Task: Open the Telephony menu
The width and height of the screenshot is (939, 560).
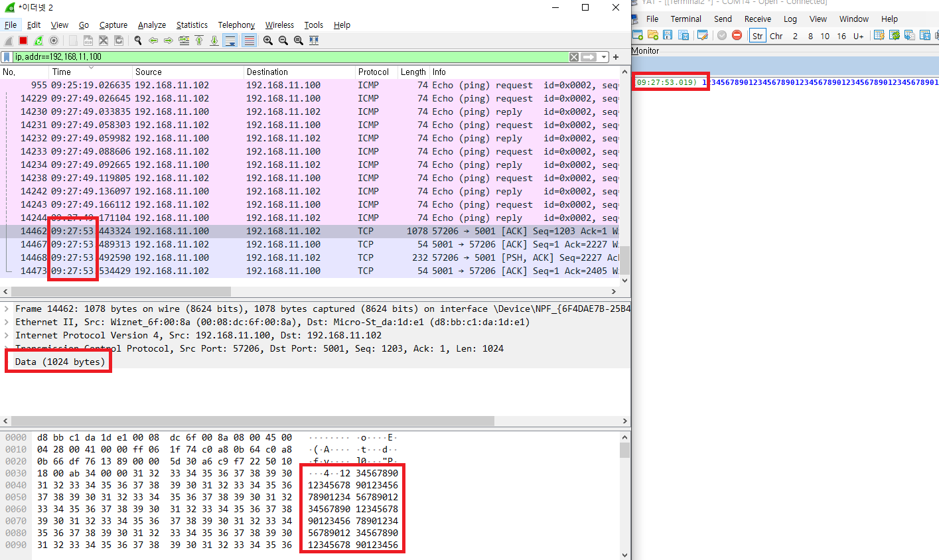Action: click(x=236, y=25)
